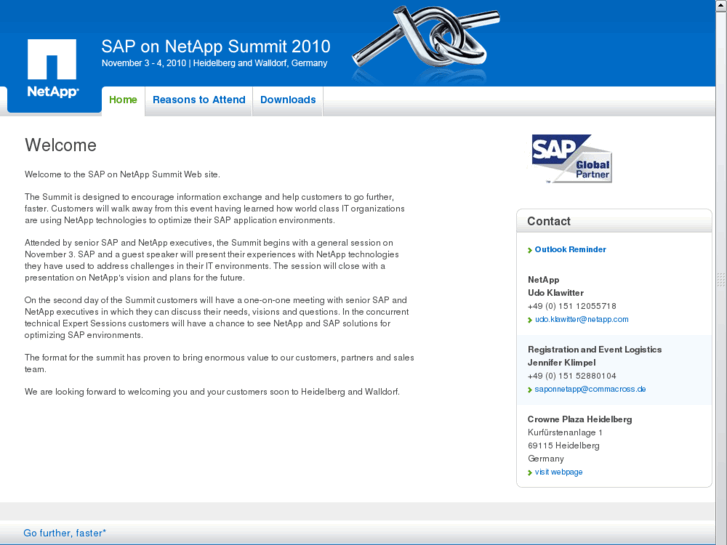Image resolution: width=727 pixels, height=545 pixels.
Task: Open the Reasons to Attend tab
Action: tap(199, 100)
